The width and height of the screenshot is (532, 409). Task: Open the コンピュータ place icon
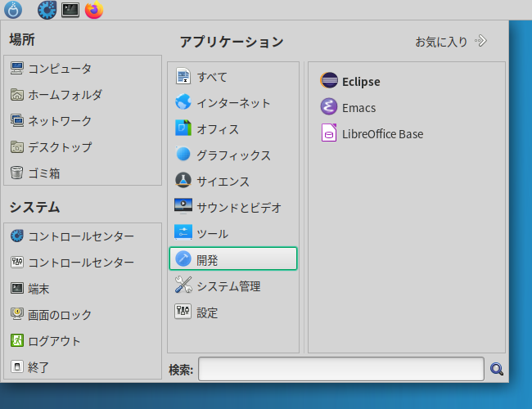tap(17, 68)
